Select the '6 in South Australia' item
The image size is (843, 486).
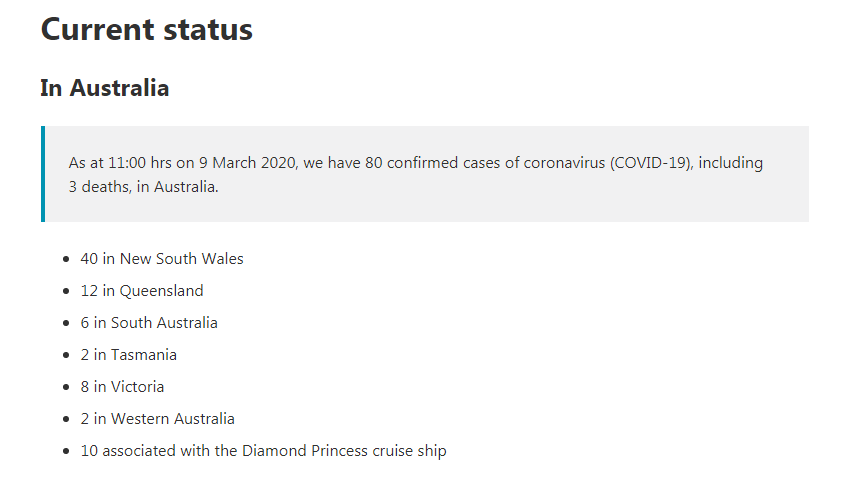149,323
